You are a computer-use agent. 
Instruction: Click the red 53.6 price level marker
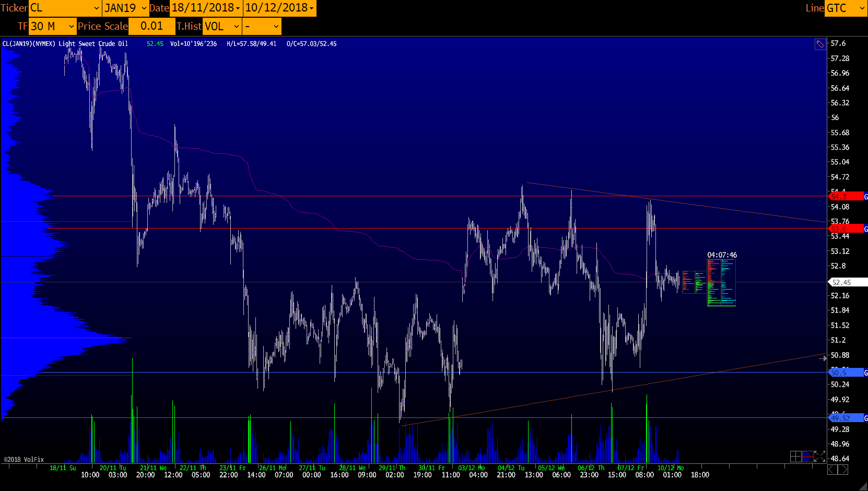[x=845, y=229]
